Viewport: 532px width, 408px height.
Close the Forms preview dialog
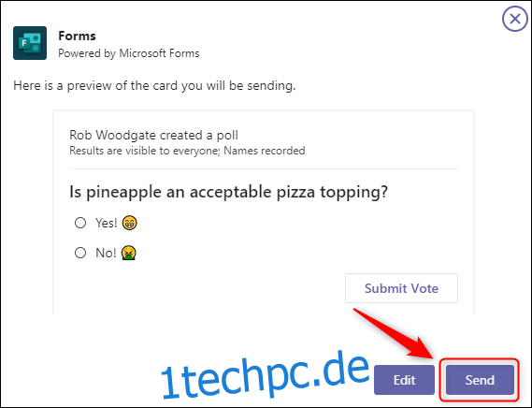(514, 19)
